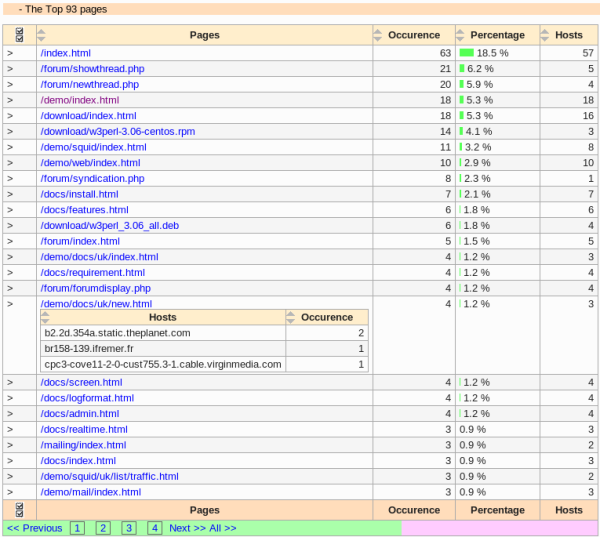The width and height of the screenshot is (600, 537).
Task: Open the /forum/showthread.php link
Action: [92, 69]
